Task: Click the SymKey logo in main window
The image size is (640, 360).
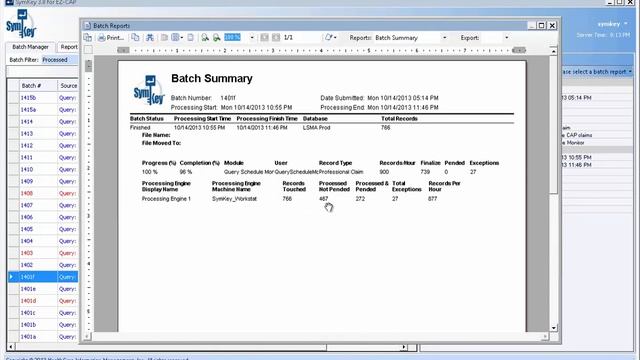Action: pos(21,24)
